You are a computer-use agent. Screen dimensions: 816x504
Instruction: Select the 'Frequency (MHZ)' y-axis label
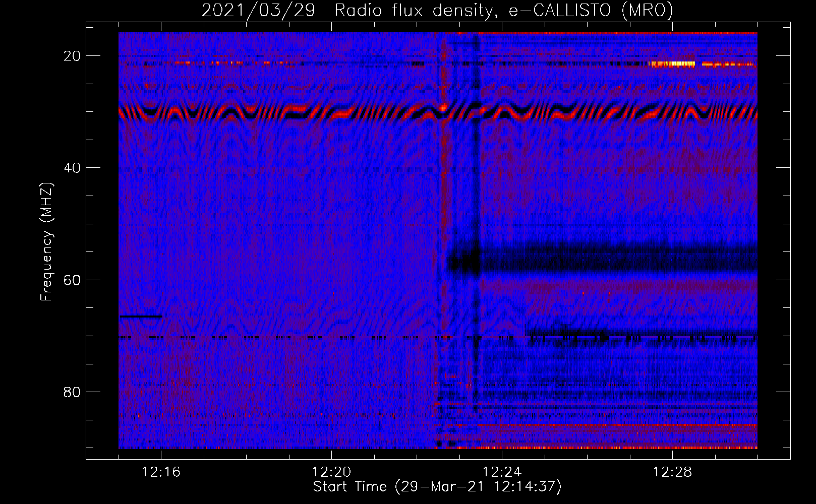tap(46, 242)
